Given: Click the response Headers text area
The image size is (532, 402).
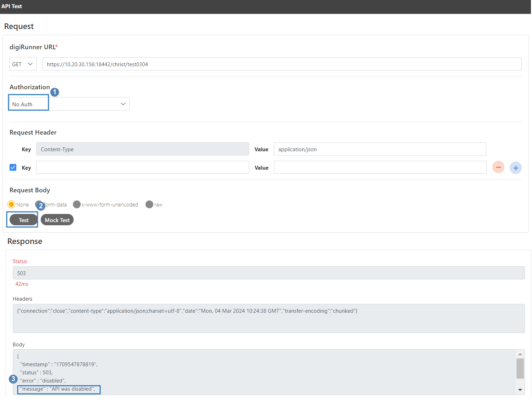Looking at the screenshot, I should (x=268, y=318).
